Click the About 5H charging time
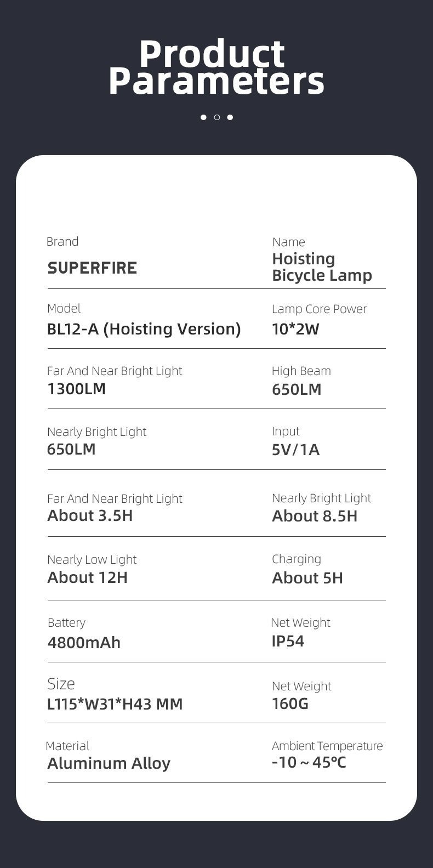Screen dimensions: 433x868 (307, 578)
